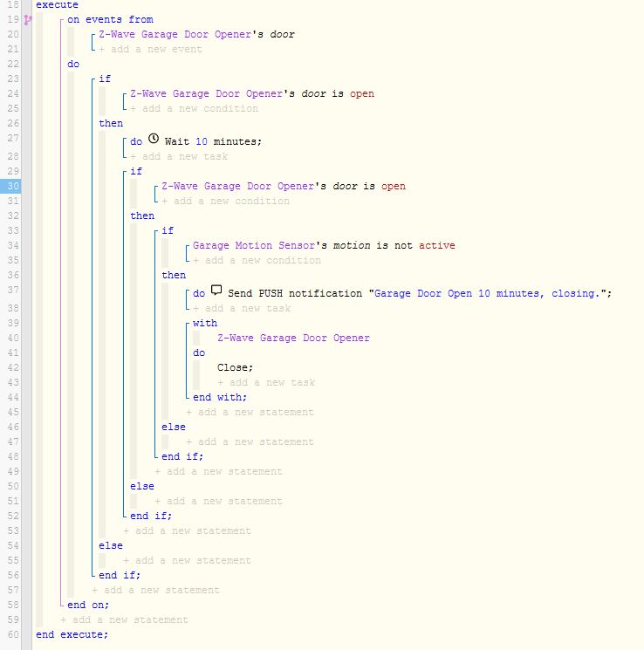Click Z-Wave Garage Door Opener's door event, line 20
The image size is (644, 650).
pos(196,34)
